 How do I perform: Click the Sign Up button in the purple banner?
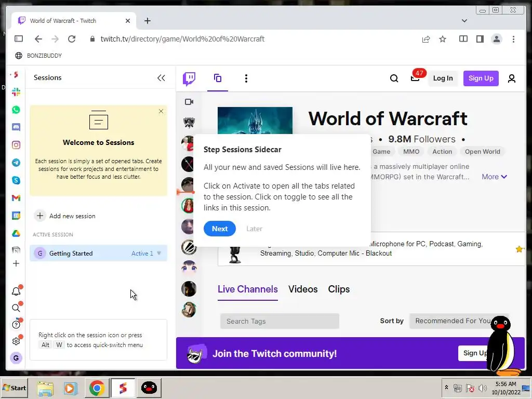(x=474, y=353)
